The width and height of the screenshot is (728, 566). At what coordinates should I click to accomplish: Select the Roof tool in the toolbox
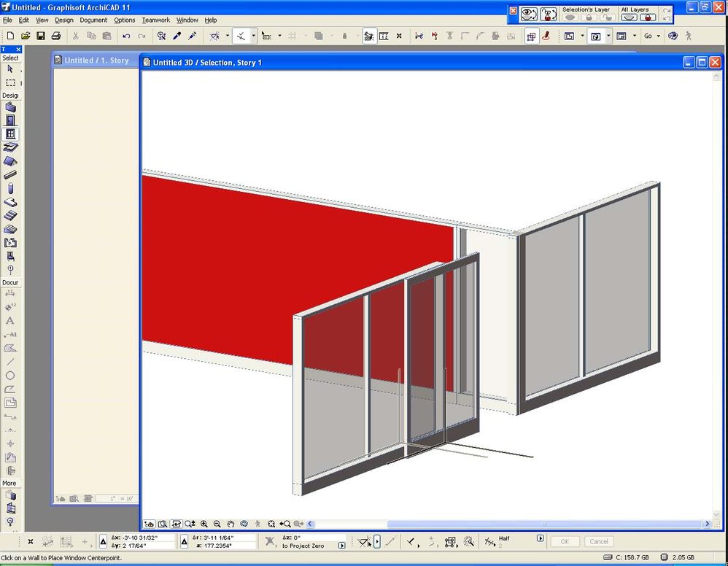[10, 161]
